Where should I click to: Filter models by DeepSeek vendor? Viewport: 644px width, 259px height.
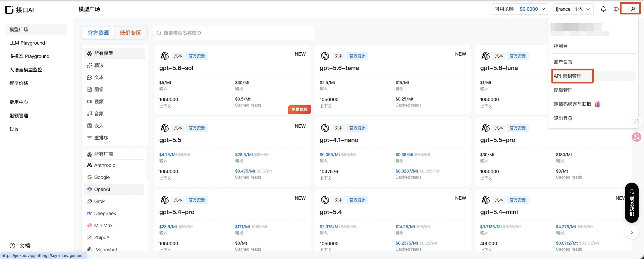[114, 213]
